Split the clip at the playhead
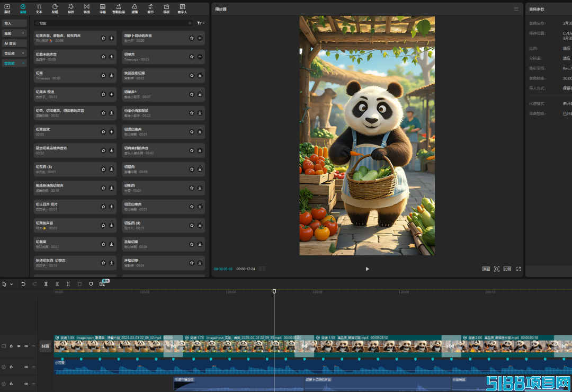 [x=46, y=284]
